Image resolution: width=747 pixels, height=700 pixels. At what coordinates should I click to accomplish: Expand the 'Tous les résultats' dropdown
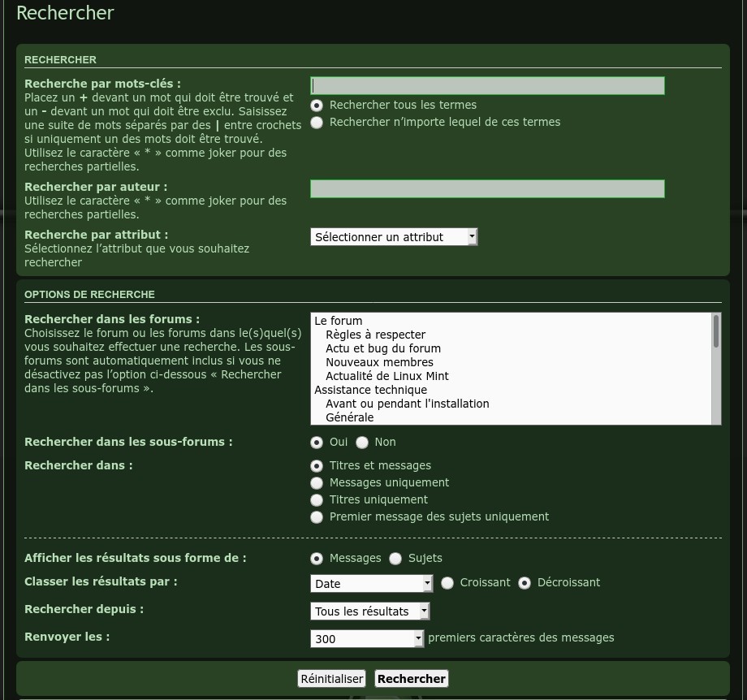pyautogui.click(x=369, y=611)
